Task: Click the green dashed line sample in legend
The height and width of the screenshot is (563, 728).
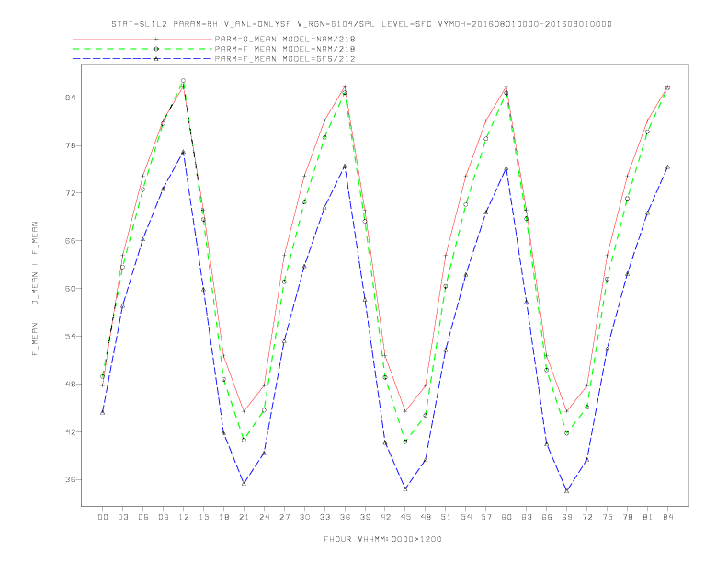Action: [x=142, y=49]
